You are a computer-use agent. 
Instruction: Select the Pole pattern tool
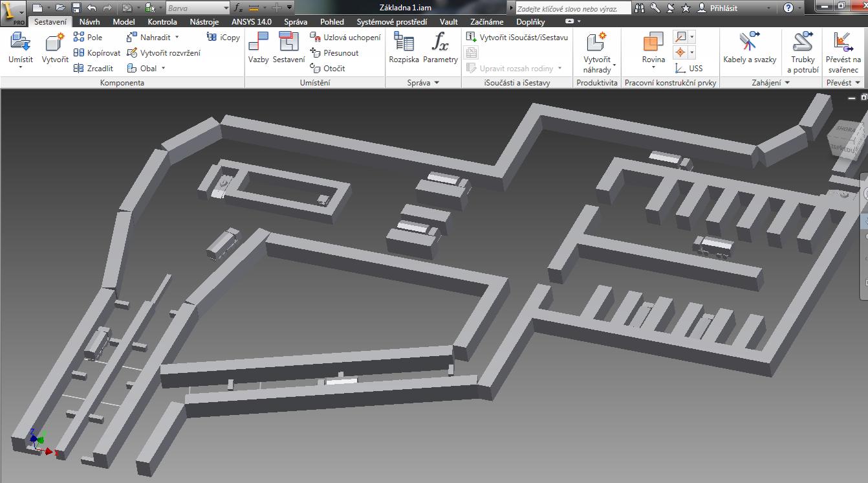pos(88,38)
